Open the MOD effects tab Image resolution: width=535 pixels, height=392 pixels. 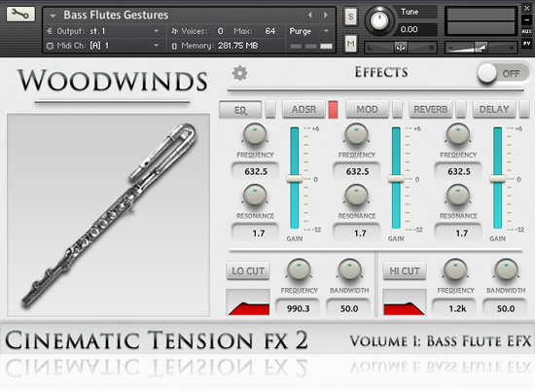point(367,109)
